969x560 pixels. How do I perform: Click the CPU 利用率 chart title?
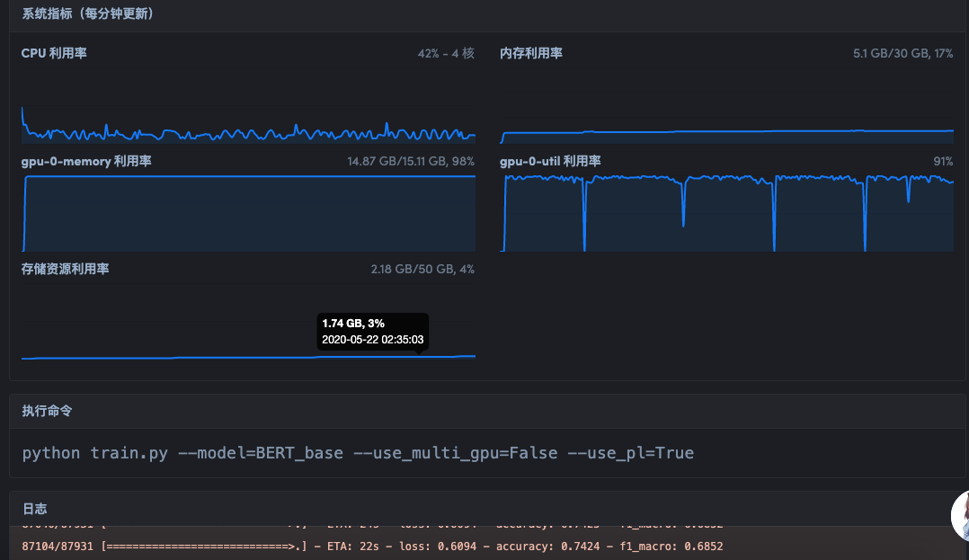tap(54, 54)
